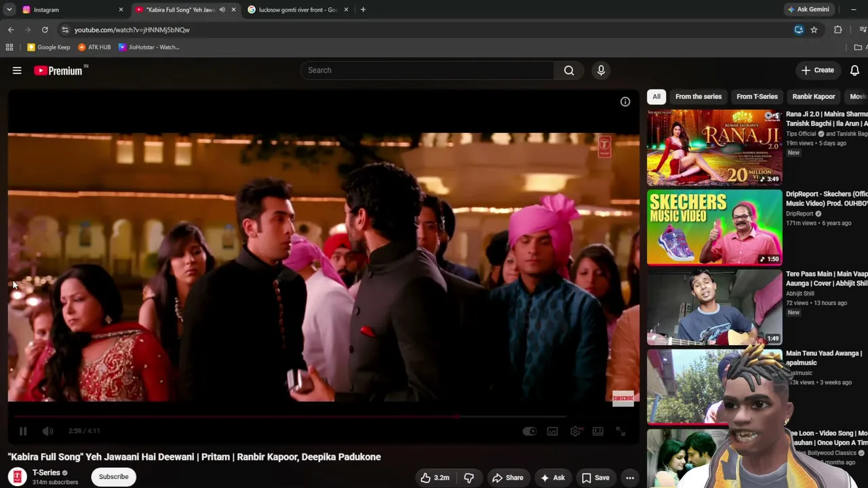Enter full screen mode

620,431
